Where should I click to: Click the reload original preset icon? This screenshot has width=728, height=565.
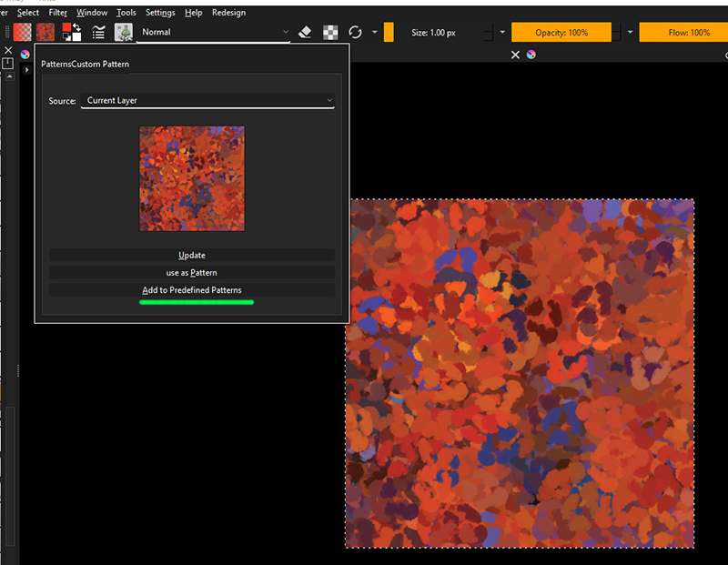point(355,32)
